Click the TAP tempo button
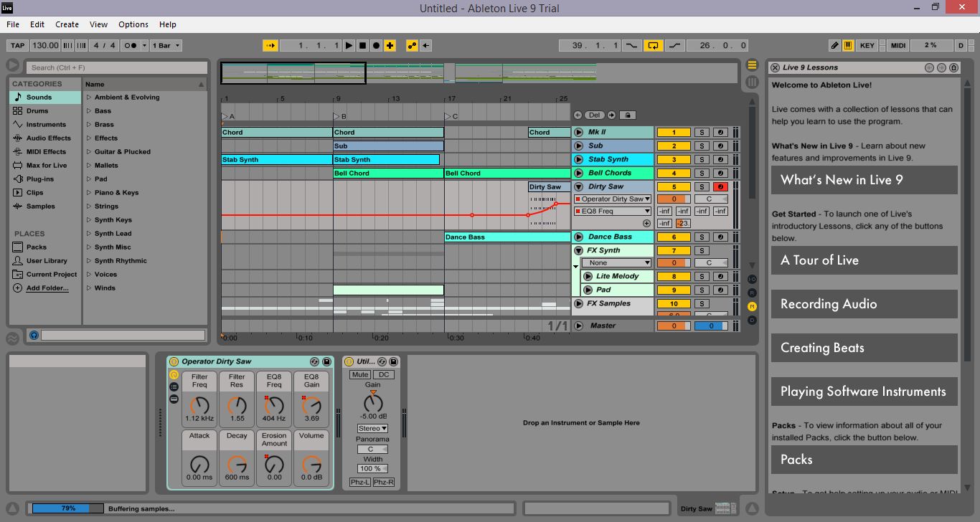This screenshot has height=522, width=980. (x=18, y=45)
